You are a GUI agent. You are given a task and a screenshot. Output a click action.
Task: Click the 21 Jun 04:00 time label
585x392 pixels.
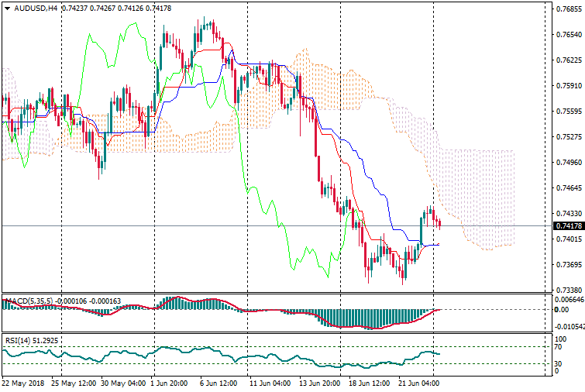tap(419, 383)
